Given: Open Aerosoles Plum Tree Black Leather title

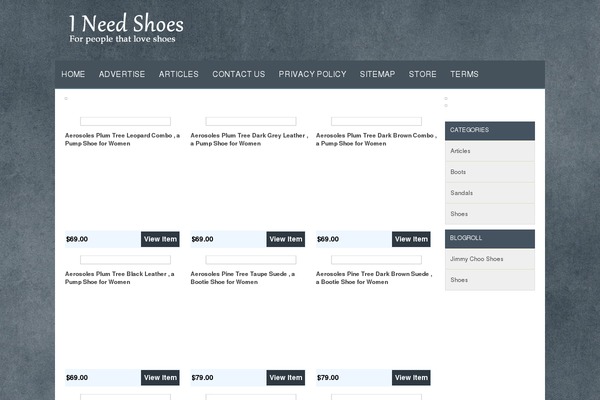Looking at the screenshot, I should (x=119, y=278).
